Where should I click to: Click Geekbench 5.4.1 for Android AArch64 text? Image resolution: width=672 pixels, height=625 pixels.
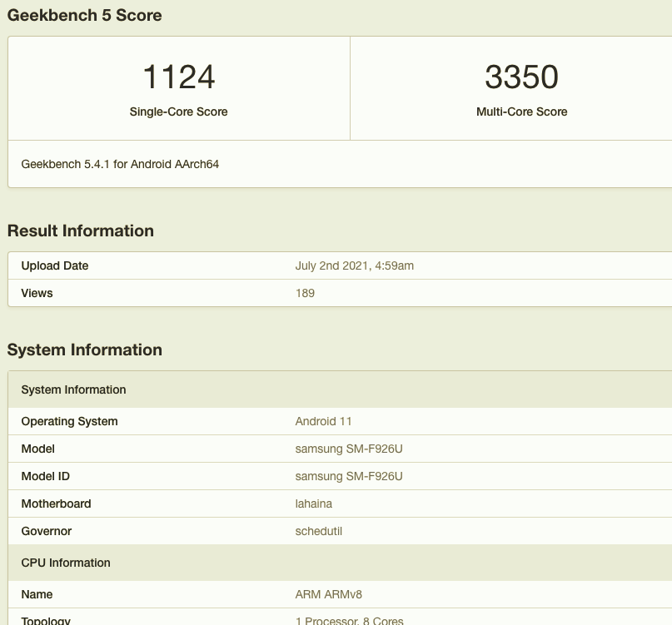(120, 165)
